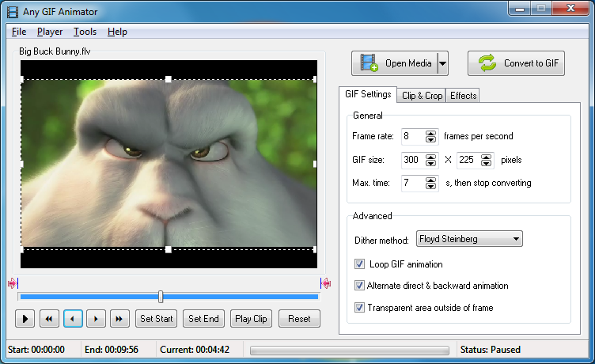Increase GIF width 300 with up arrow
The width and height of the screenshot is (595, 364).
pyautogui.click(x=430, y=157)
